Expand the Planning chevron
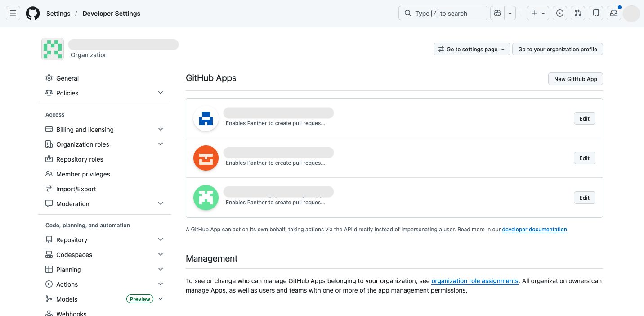Screen dimensions: 644x316 point(161,269)
